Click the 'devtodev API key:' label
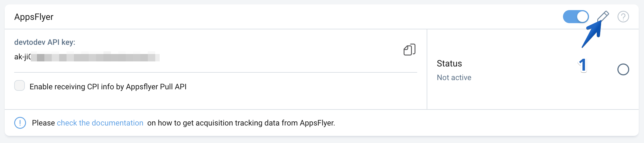Viewport: 644px width, 143px height. [45, 42]
